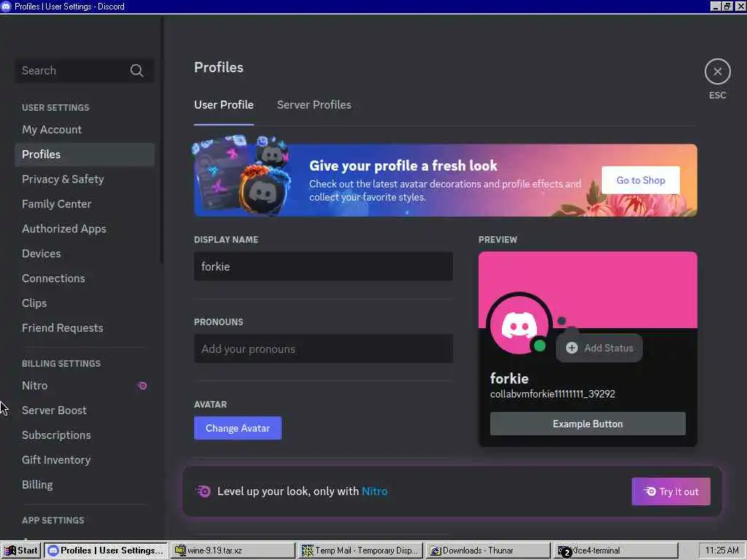Screen dimensions: 747x560
Task: Click username collabvmforkie11111111_39292 in preview
Action: pyautogui.click(x=553, y=394)
